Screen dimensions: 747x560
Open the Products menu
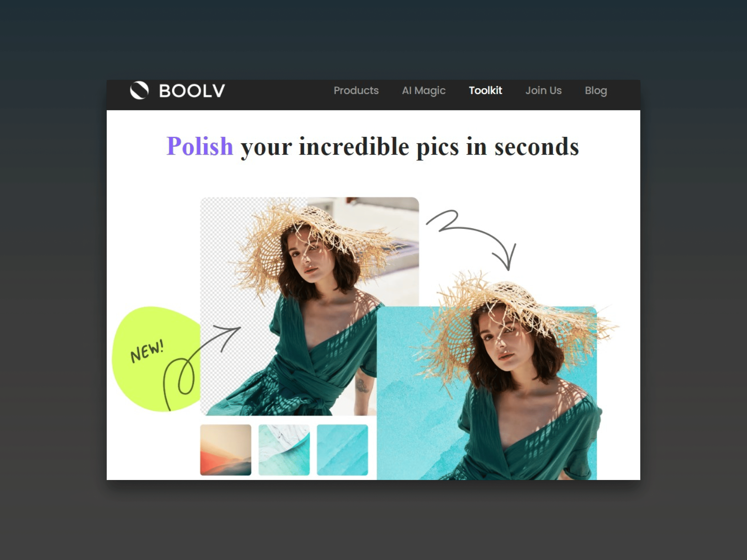point(356,90)
